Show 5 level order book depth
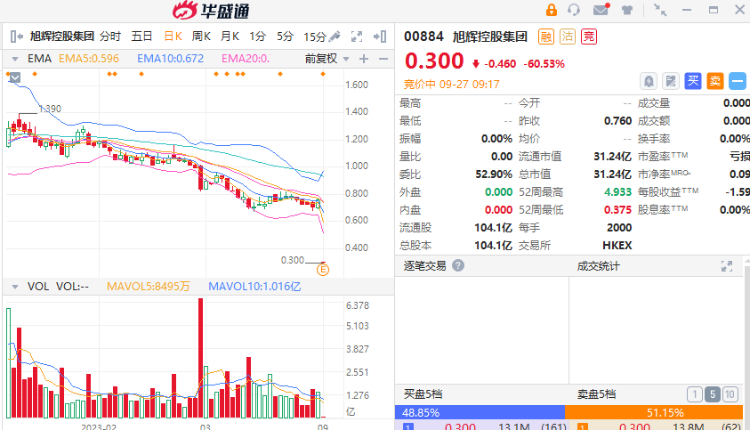 [712, 395]
